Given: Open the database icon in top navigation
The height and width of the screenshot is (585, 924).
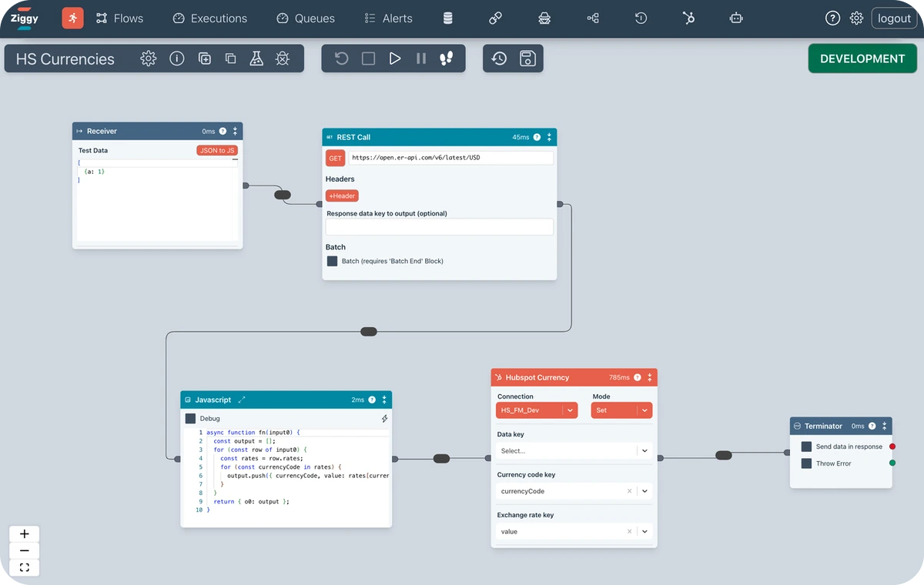Looking at the screenshot, I should [447, 18].
